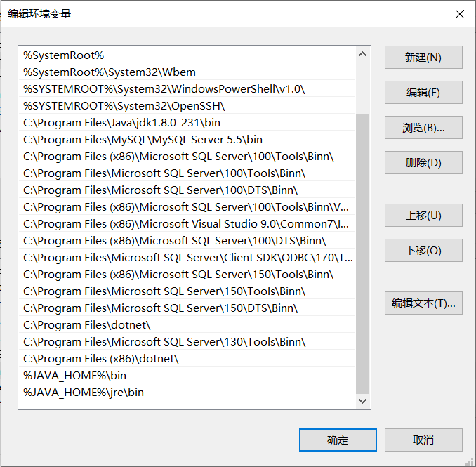Select Program Files\Microsoft SQL Server\150\DTS\Binn\ entry
The image size is (476, 467).
tap(187, 308)
